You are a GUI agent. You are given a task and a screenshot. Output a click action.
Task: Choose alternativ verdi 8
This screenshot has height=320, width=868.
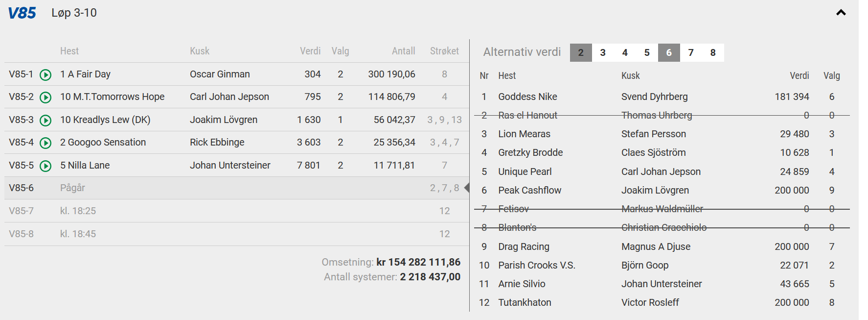pos(713,53)
